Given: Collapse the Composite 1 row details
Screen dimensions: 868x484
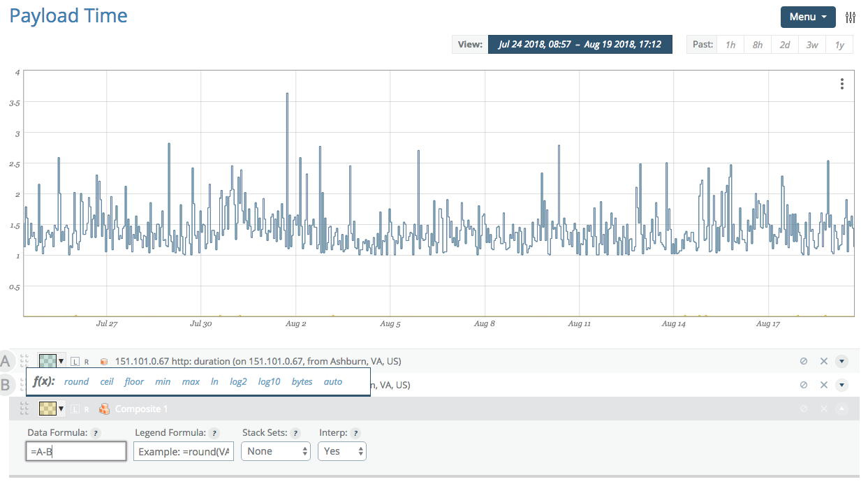Looking at the screenshot, I should [x=841, y=409].
